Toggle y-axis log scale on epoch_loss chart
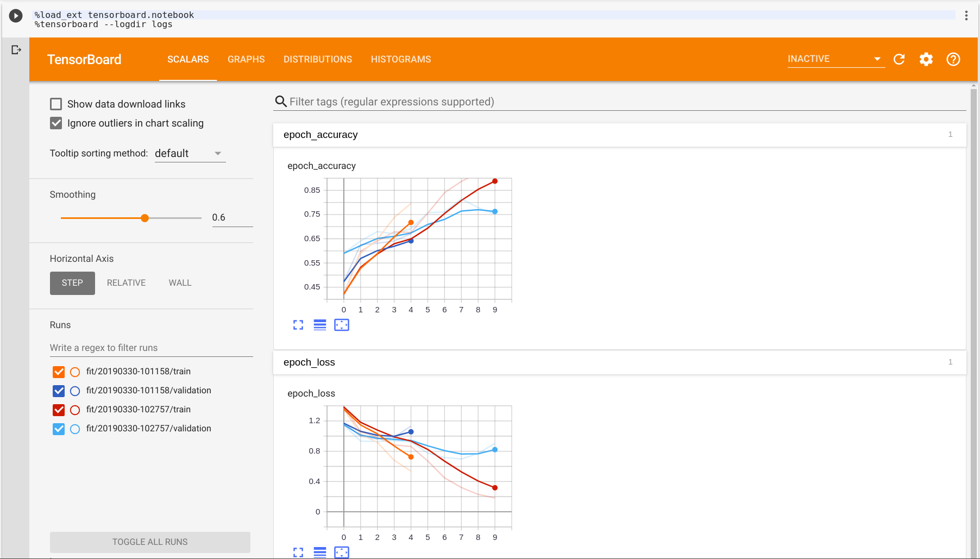 [x=320, y=552]
